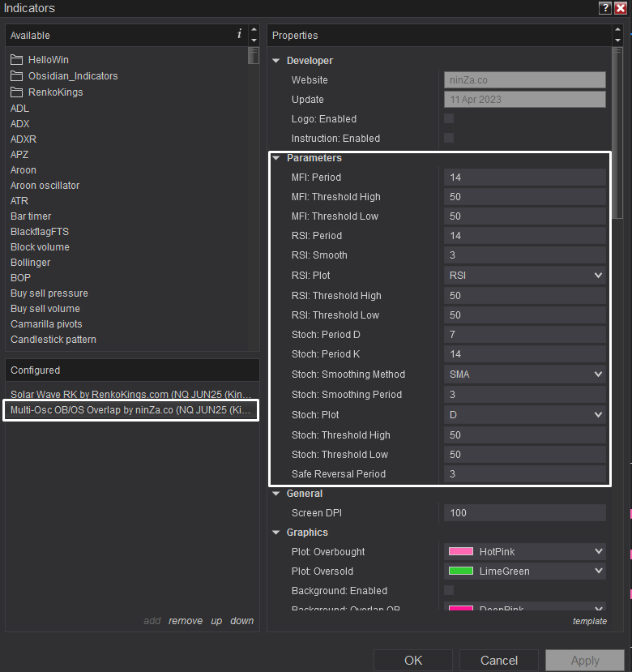Click the info icon in Available header
The image size is (632, 672).
(240, 34)
